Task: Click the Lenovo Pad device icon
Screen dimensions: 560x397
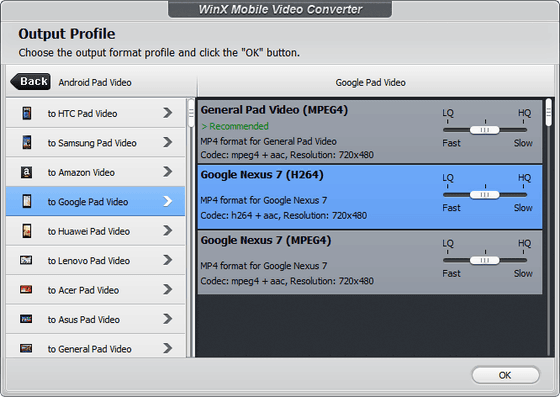Action: click(x=26, y=260)
